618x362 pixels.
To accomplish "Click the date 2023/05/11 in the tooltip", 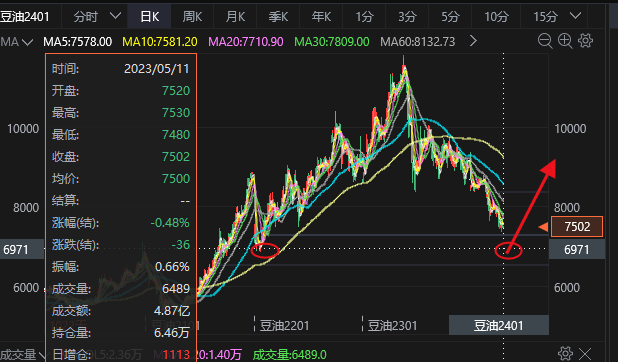I will tap(157, 69).
